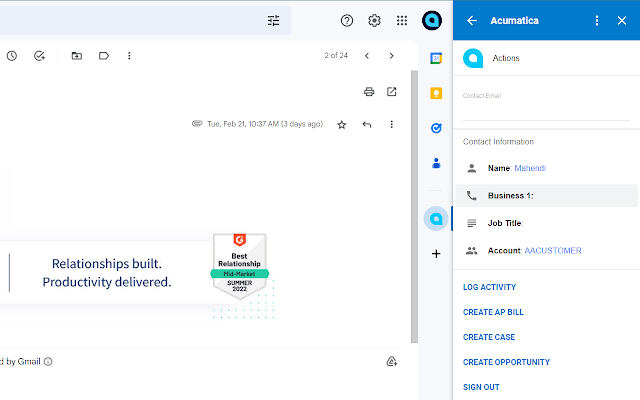Click the email date timestamp

[265, 124]
